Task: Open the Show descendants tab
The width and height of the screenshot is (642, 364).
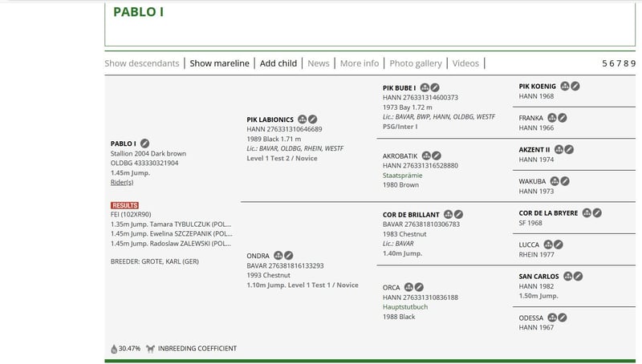Action: coord(143,63)
